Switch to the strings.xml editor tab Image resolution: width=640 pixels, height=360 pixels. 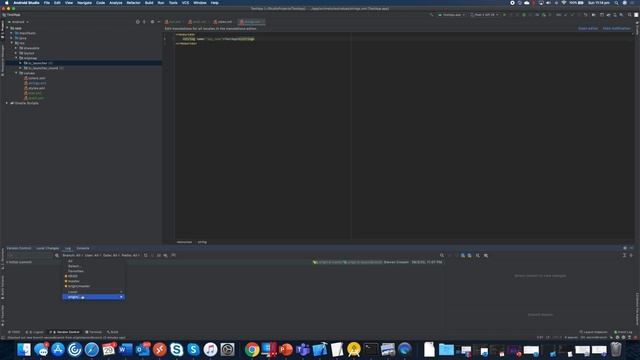click(251, 22)
